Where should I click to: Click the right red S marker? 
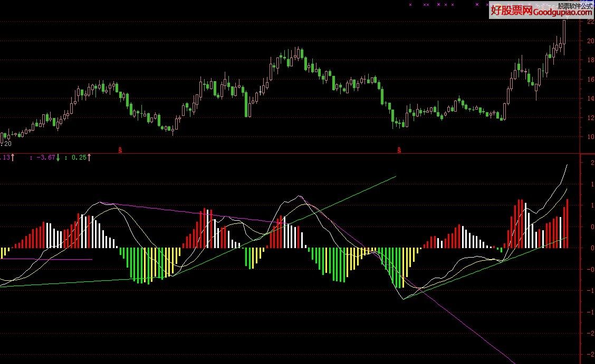point(399,150)
